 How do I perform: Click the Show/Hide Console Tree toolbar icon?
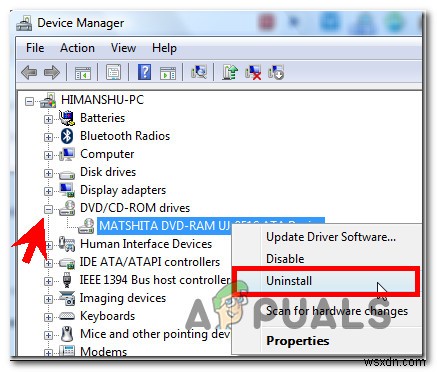point(83,72)
